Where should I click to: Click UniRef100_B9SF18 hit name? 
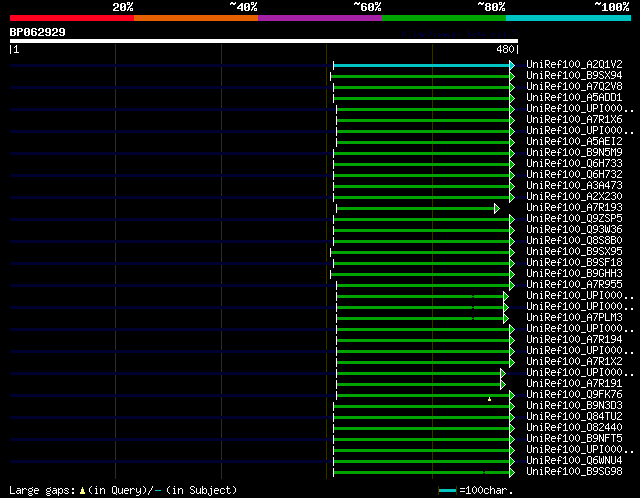pyautogui.click(x=574, y=263)
